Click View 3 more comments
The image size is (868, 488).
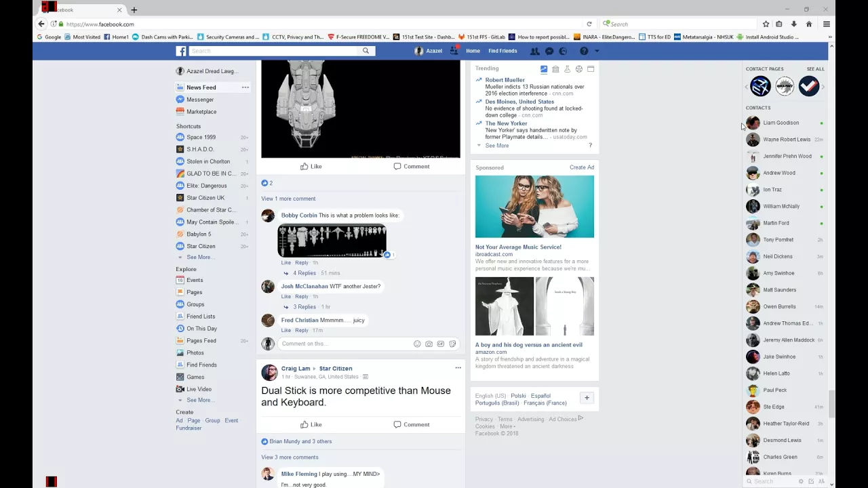(290, 457)
